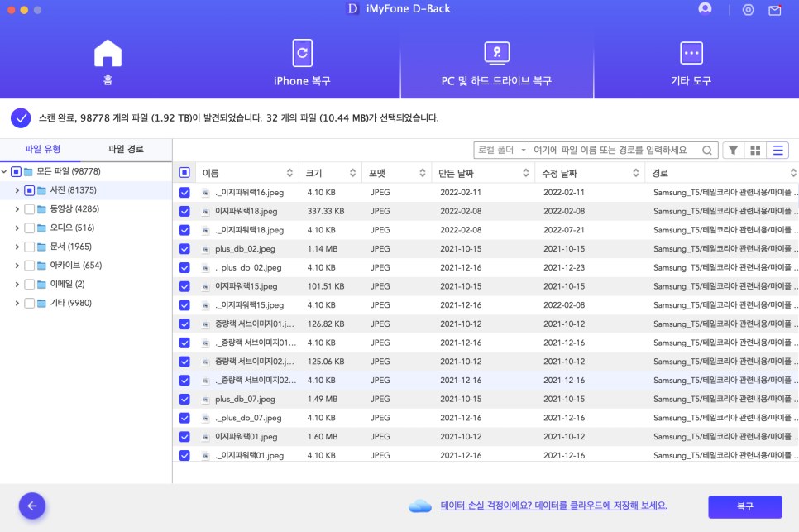Click the 동영상 folder icon

42,209
